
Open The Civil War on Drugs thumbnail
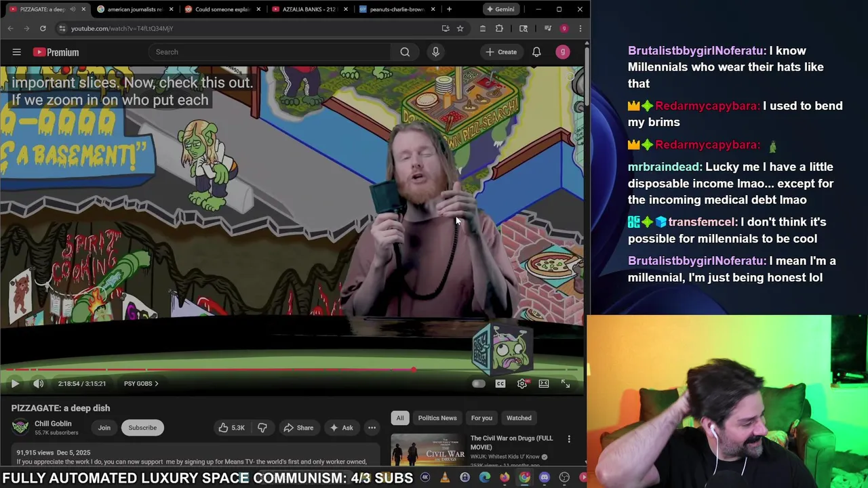[x=428, y=450]
